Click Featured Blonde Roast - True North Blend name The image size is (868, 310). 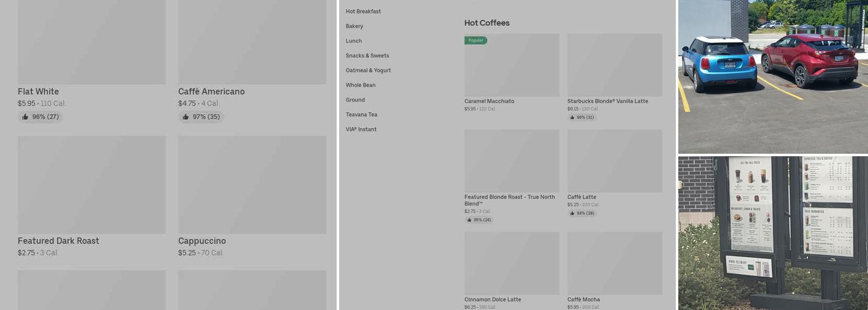click(510, 200)
